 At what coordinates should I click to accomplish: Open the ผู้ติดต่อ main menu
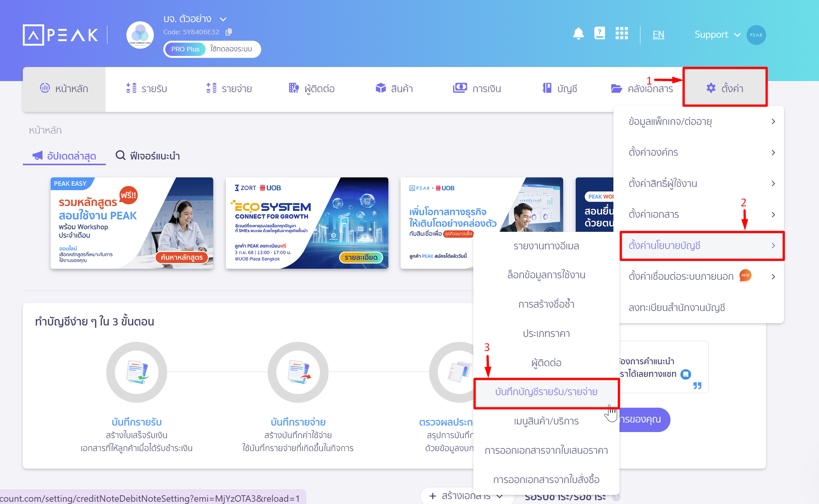coord(311,89)
